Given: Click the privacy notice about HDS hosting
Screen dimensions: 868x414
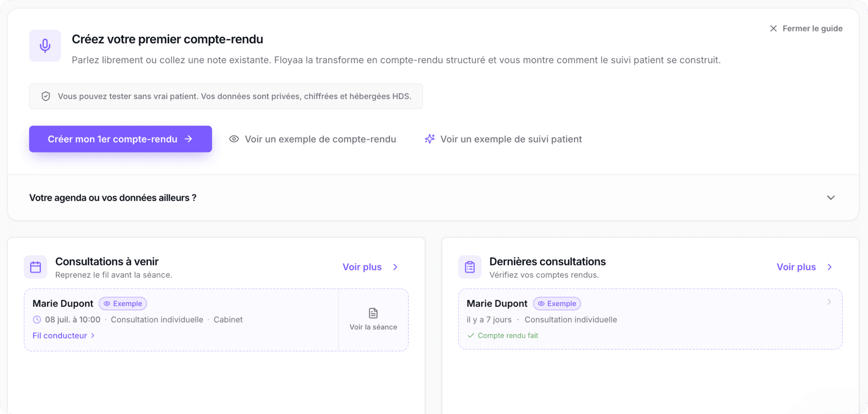Looking at the screenshot, I should click(226, 96).
